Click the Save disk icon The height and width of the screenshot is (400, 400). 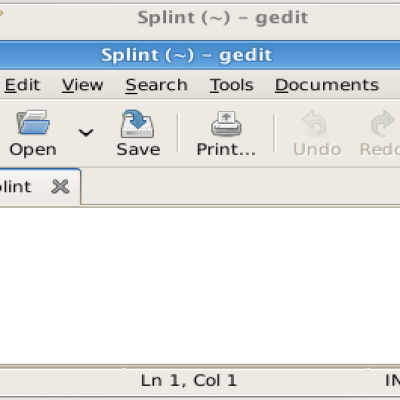(x=138, y=124)
